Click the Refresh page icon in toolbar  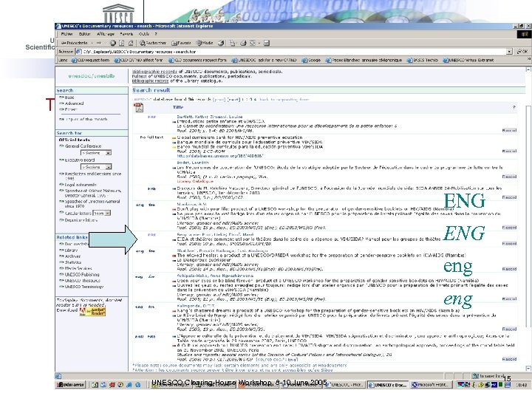coord(122,43)
